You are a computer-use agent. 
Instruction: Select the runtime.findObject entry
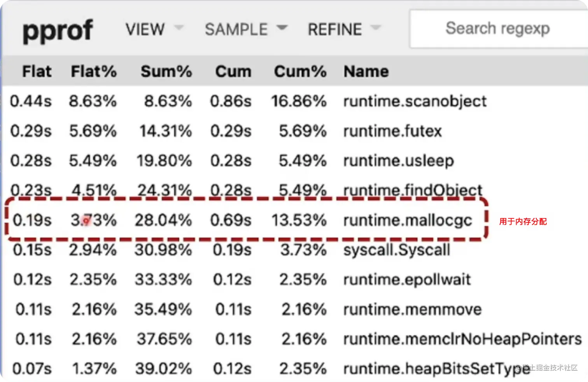(x=413, y=190)
